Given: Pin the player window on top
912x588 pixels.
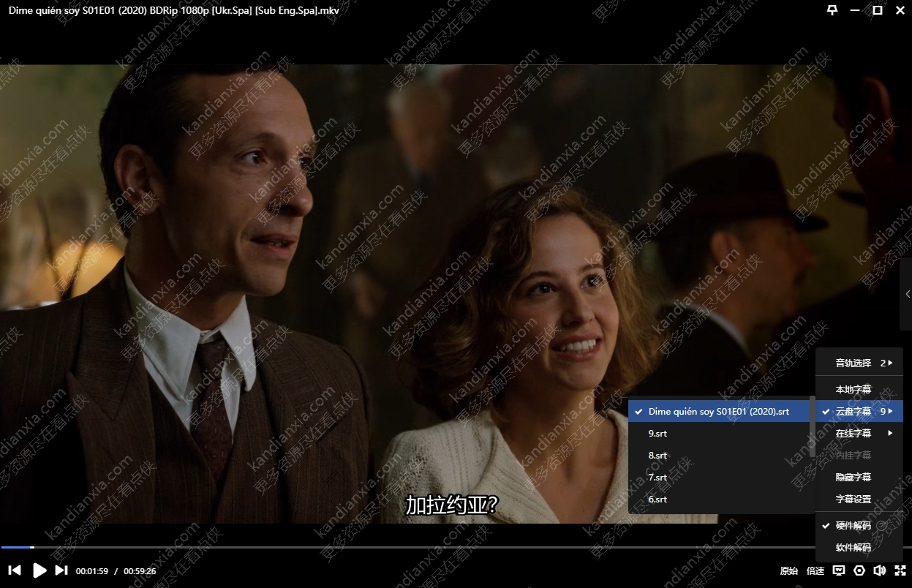Looking at the screenshot, I should point(832,10).
